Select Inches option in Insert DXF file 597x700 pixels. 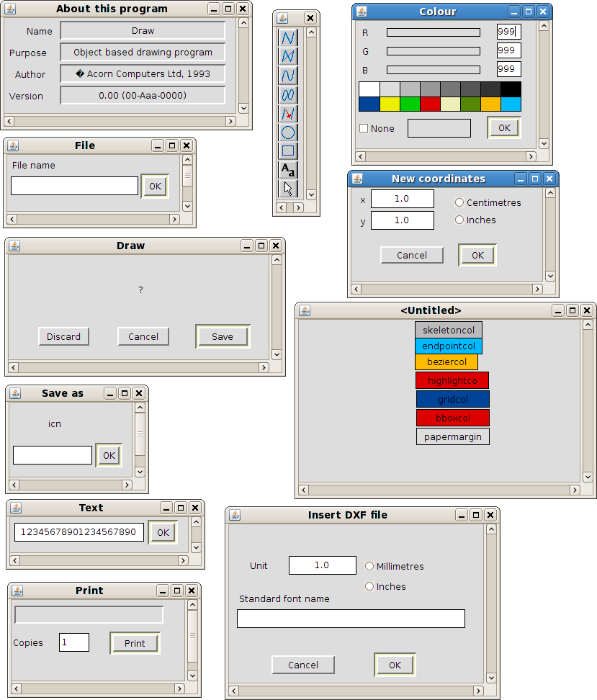(369, 586)
